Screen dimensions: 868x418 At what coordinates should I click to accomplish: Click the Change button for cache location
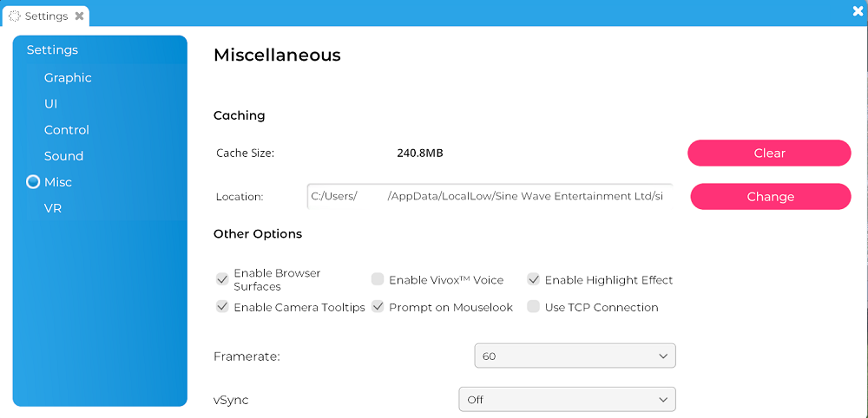(771, 197)
